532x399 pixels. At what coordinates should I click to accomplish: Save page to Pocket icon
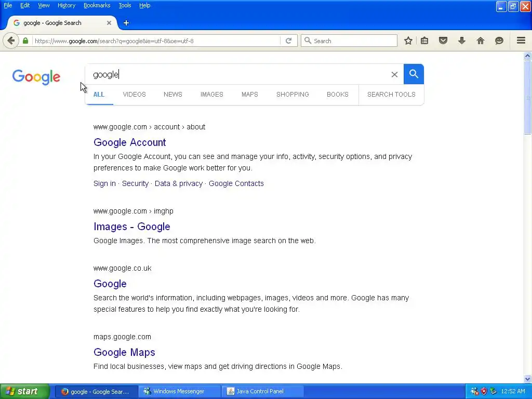443,41
